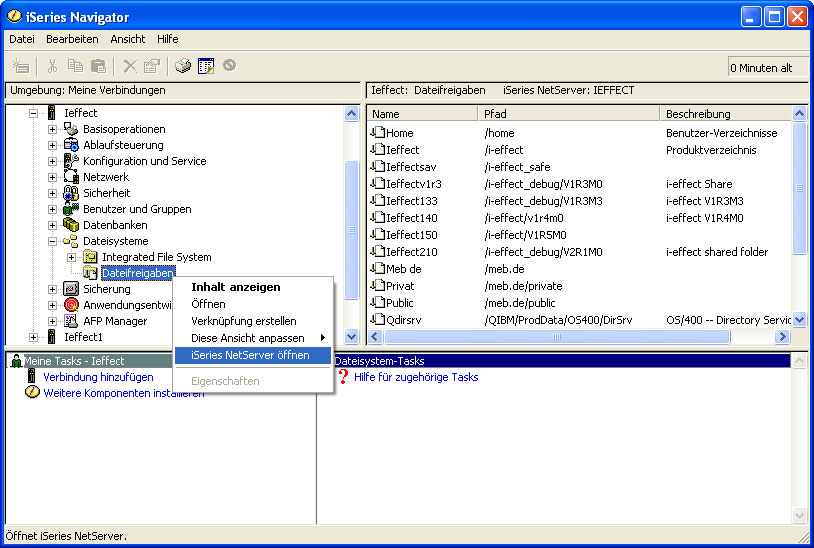Collapse the Dateisysteme tree node

(53, 241)
